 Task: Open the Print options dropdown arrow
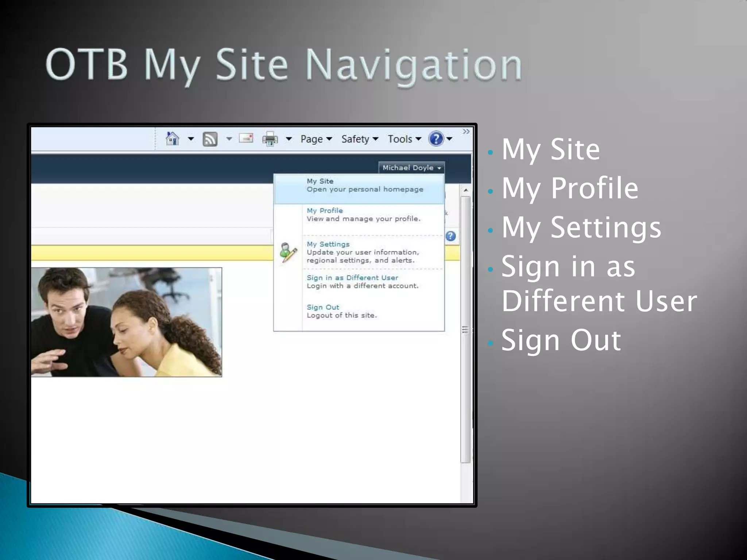click(x=289, y=139)
